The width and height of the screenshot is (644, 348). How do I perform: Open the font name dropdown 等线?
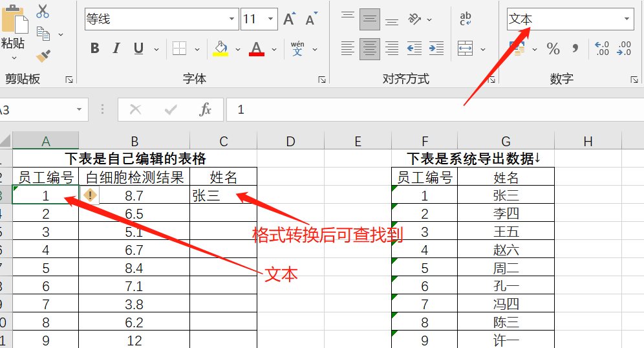[231, 19]
